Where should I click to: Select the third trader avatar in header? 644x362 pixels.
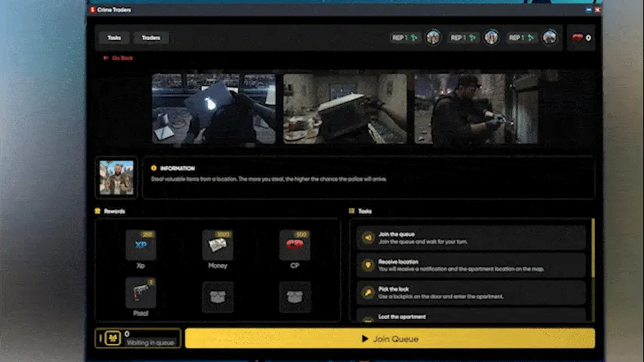(x=550, y=37)
